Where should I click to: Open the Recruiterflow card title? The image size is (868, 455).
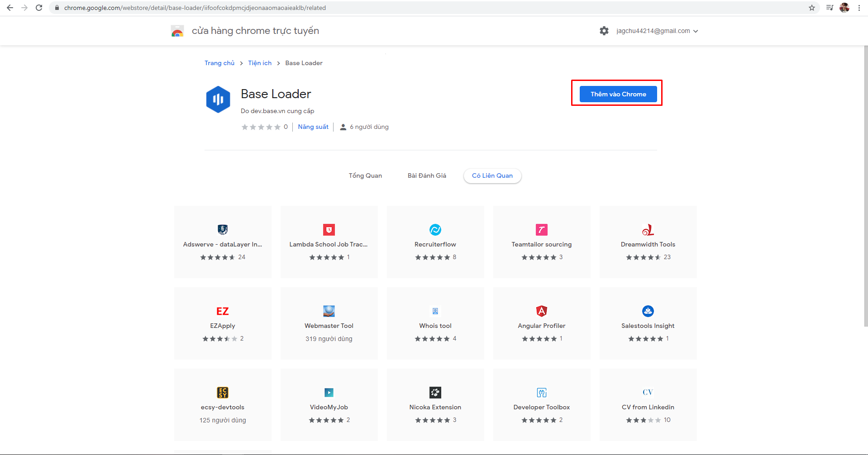[x=435, y=244]
